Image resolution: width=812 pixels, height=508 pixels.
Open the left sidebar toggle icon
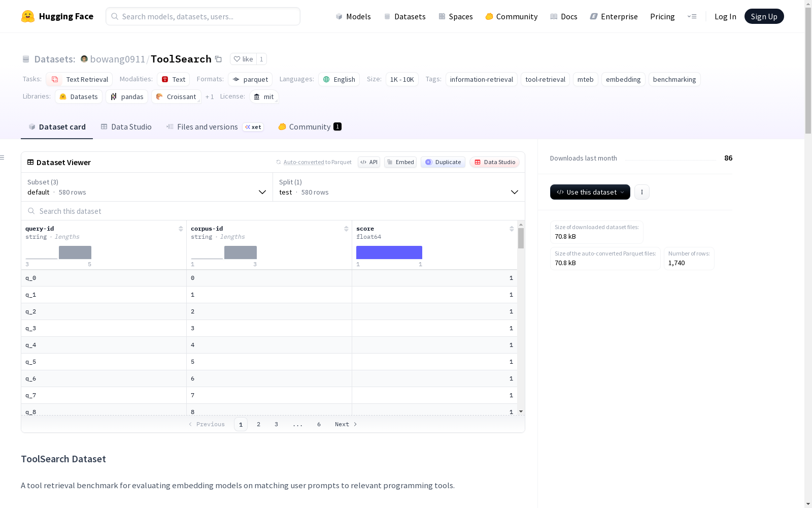[2, 157]
